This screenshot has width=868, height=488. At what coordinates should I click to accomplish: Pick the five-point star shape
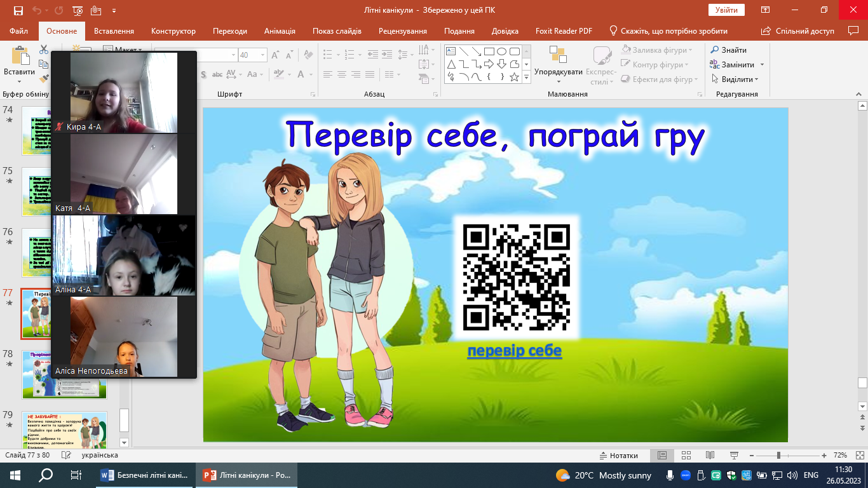tap(514, 77)
